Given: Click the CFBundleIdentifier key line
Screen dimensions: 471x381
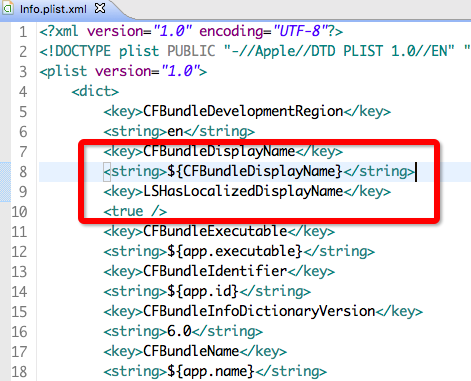Looking at the screenshot, I should tap(219, 271).
